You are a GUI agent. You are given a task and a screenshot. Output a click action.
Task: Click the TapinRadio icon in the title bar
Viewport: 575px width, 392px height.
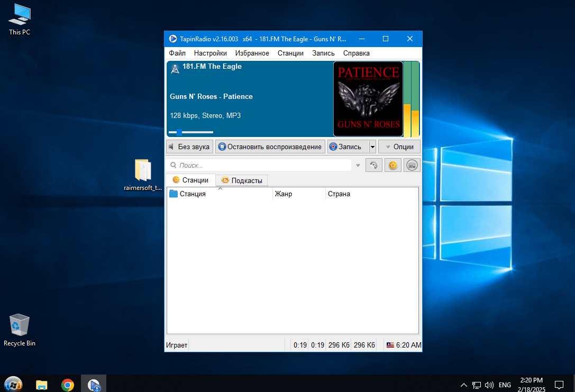(173, 39)
